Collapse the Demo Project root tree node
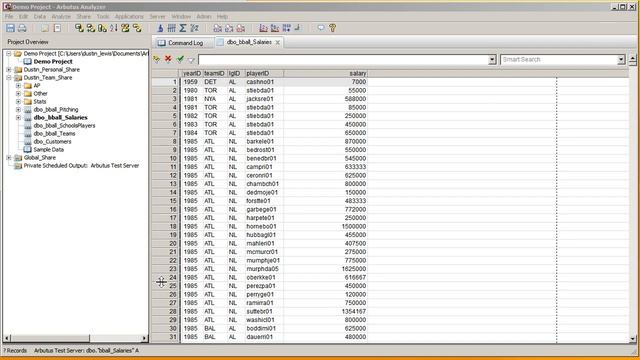The image size is (640, 360). (x=9, y=53)
